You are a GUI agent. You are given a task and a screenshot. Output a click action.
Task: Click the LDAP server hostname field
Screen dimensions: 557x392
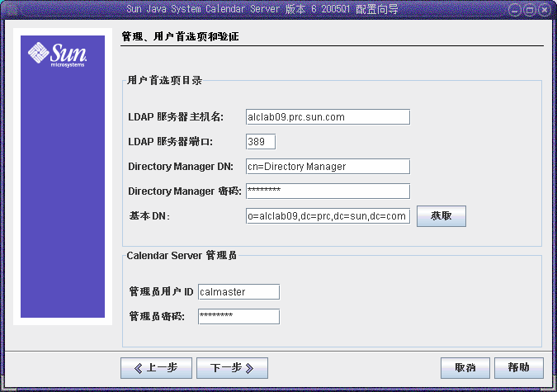click(x=328, y=117)
